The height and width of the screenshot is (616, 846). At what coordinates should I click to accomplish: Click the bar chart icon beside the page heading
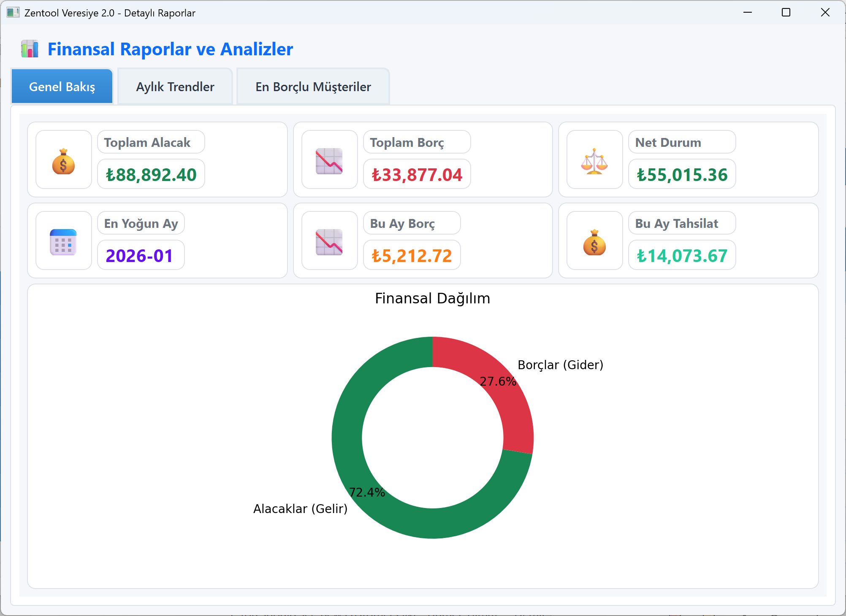tap(30, 49)
